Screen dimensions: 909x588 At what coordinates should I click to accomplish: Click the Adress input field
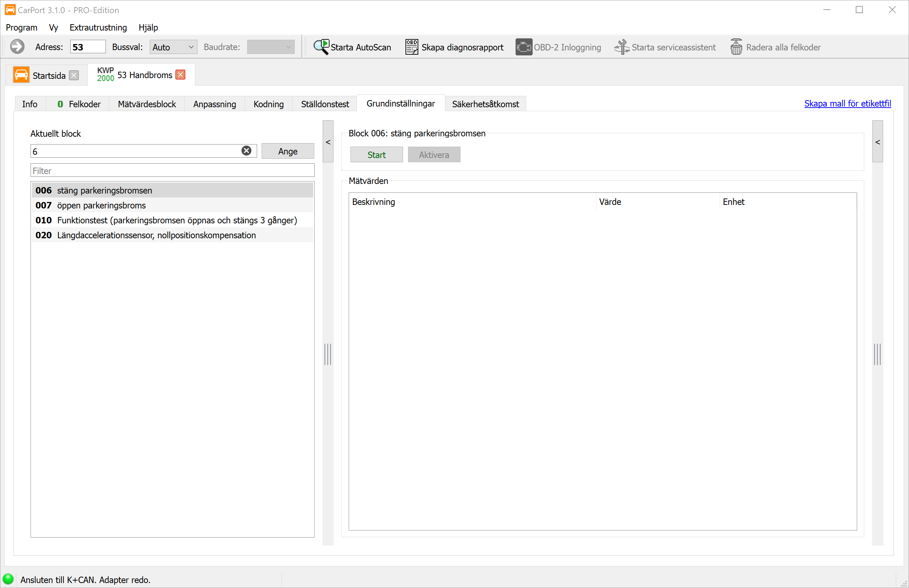point(88,47)
